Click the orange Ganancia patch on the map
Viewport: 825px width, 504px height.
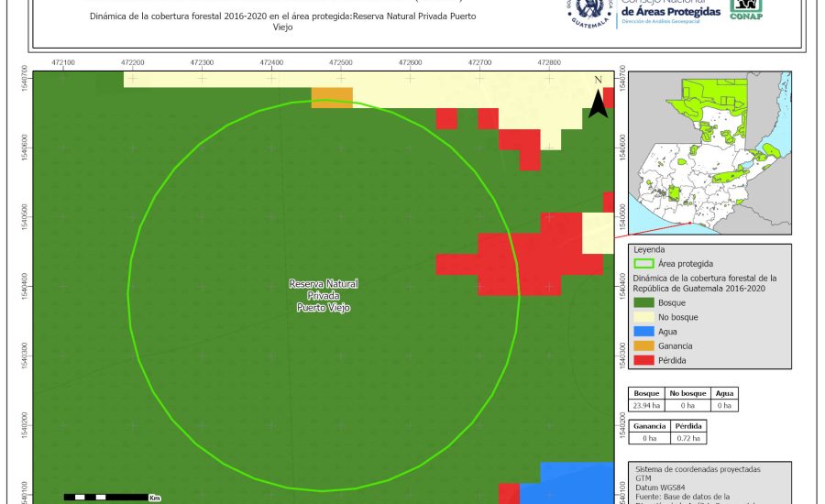point(332,97)
